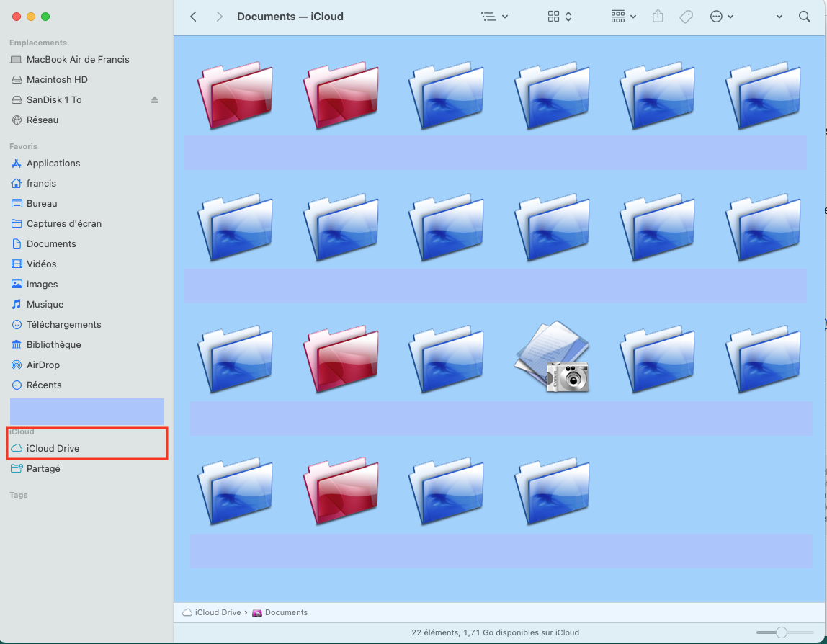Open AirDrop in the sidebar

pyautogui.click(x=43, y=365)
